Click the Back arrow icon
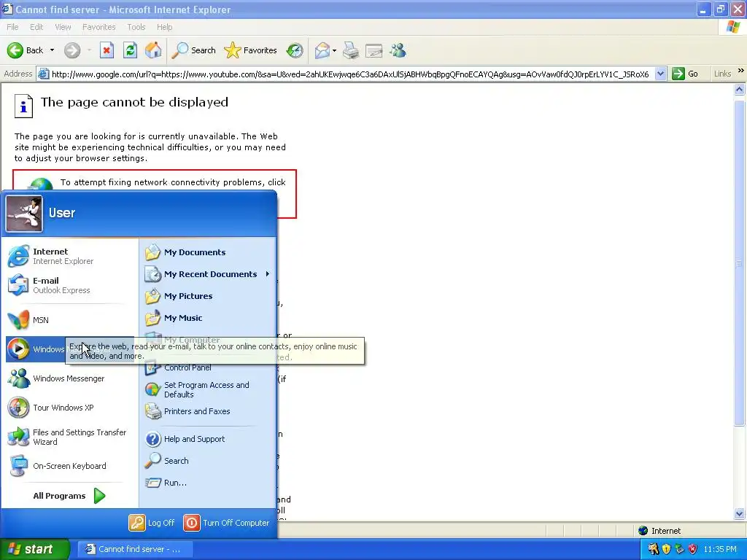The width and height of the screenshot is (747, 560). tap(15, 50)
